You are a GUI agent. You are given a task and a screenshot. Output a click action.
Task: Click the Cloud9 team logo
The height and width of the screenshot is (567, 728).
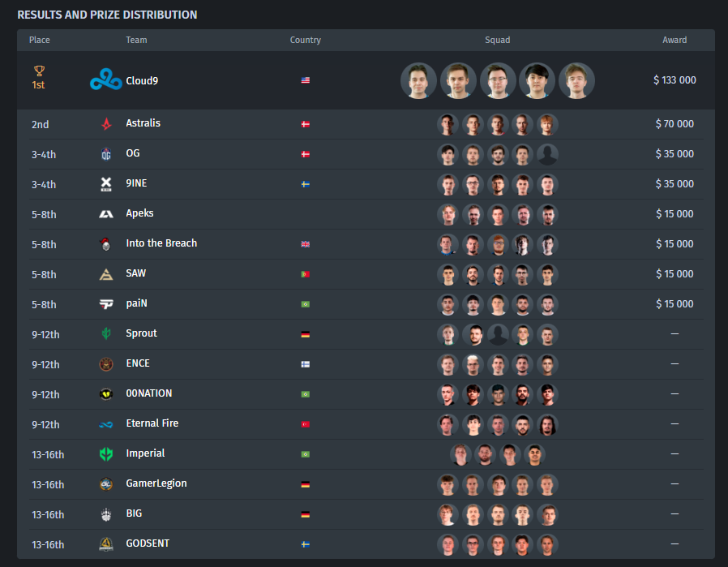coord(106,79)
